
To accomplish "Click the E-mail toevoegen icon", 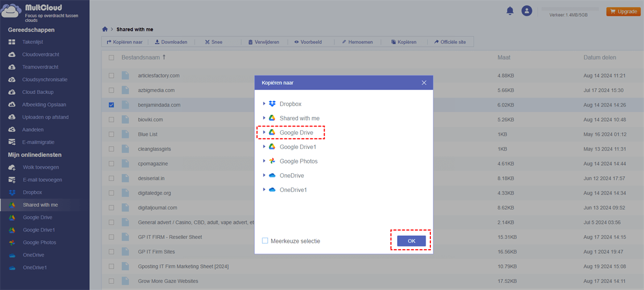I will 12,180.
